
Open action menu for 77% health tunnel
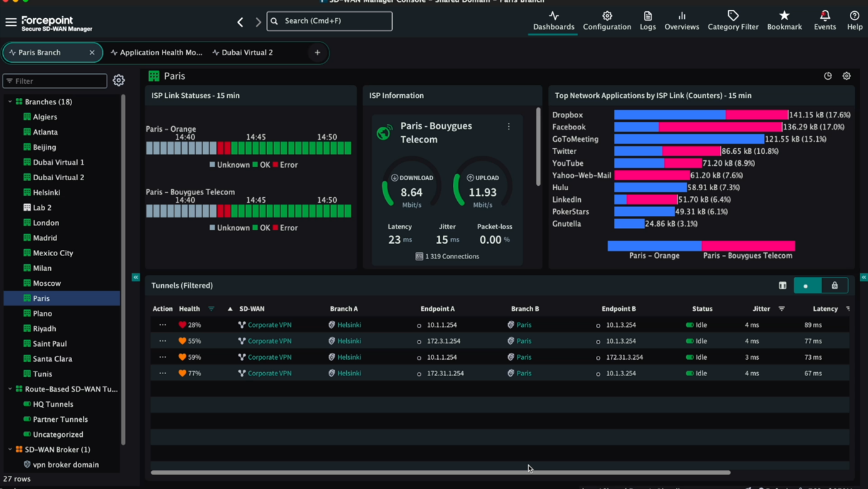[162, 373]
